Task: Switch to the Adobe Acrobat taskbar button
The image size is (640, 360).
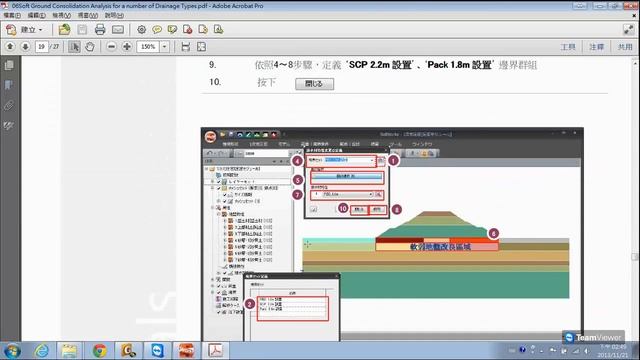Action: click(x=216, y=351)
